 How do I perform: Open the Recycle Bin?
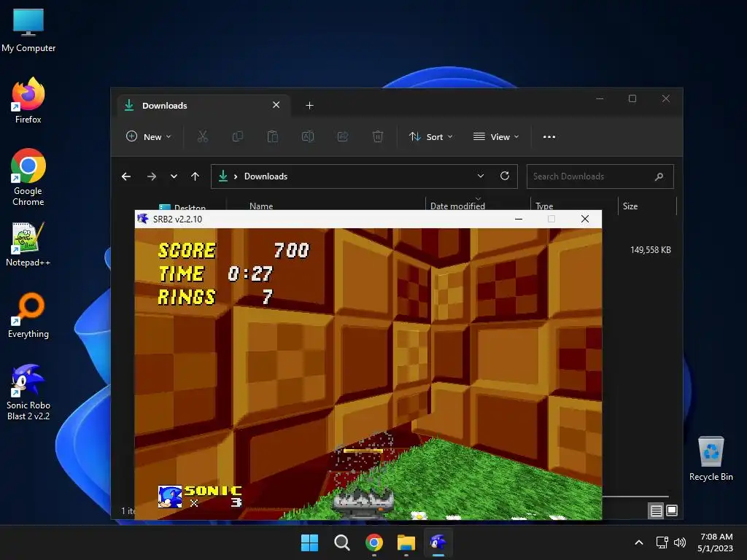[711, 459]
